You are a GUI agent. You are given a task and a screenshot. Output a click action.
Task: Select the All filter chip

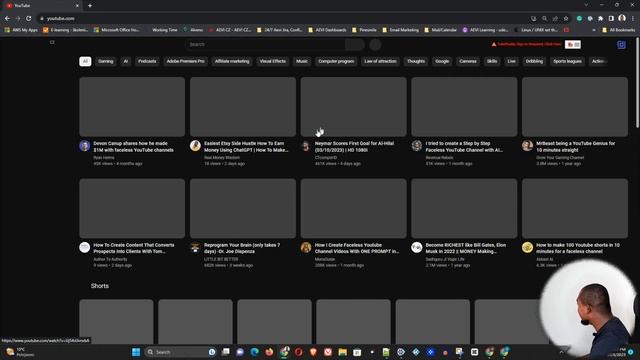point(85,61)
